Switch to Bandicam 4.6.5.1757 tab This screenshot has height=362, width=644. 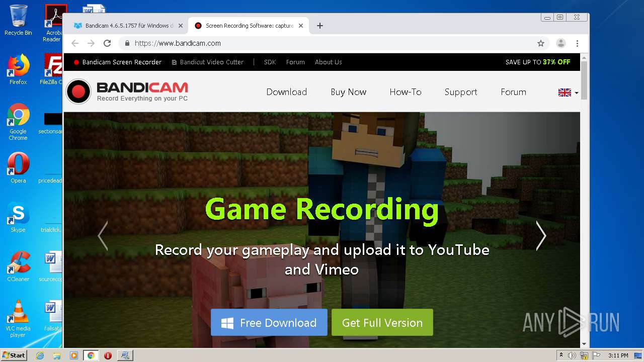(x=128, y=26)
